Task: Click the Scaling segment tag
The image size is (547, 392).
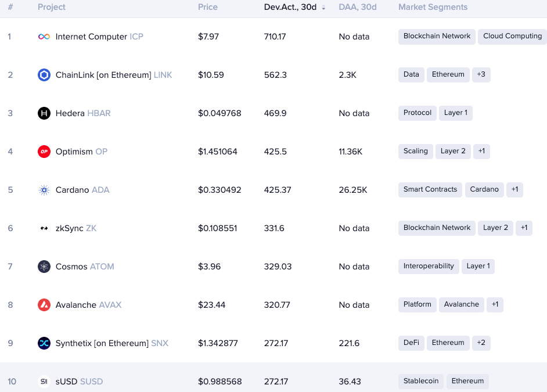Action: 416,152
